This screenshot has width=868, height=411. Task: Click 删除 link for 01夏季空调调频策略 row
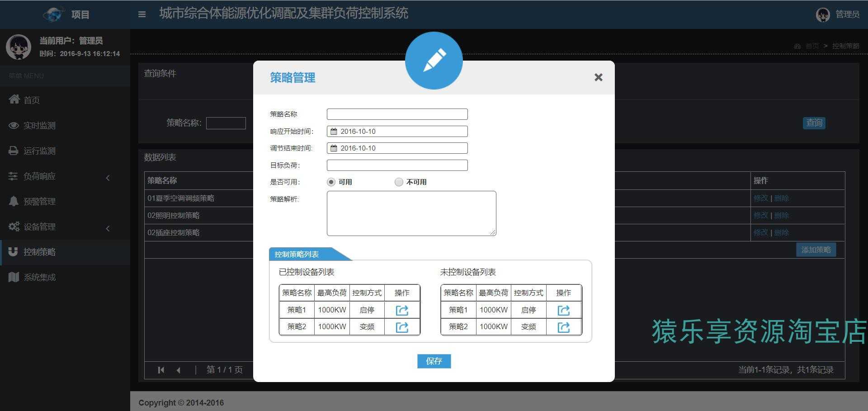coord(782,198)
